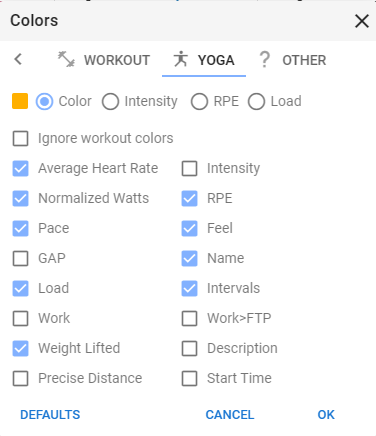Click the left chevron to see previous tabs
This screenshot has height=436, width=376.
(18, 59)
